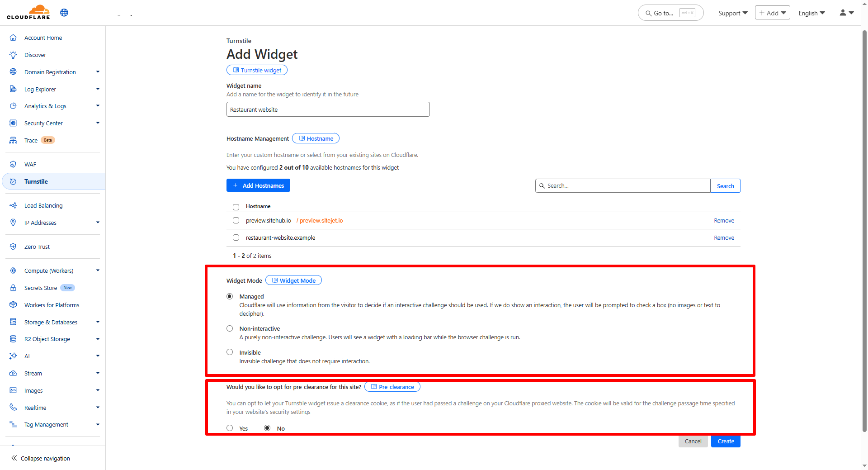Check the restaurant-website.example hostname checkbox
868x470 pixels.
[236, 237]
